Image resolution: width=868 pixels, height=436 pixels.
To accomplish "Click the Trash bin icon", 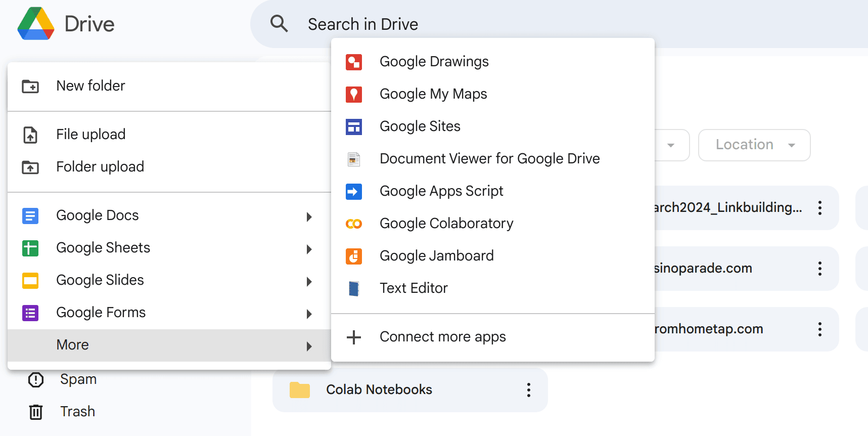I will point(36,412).
